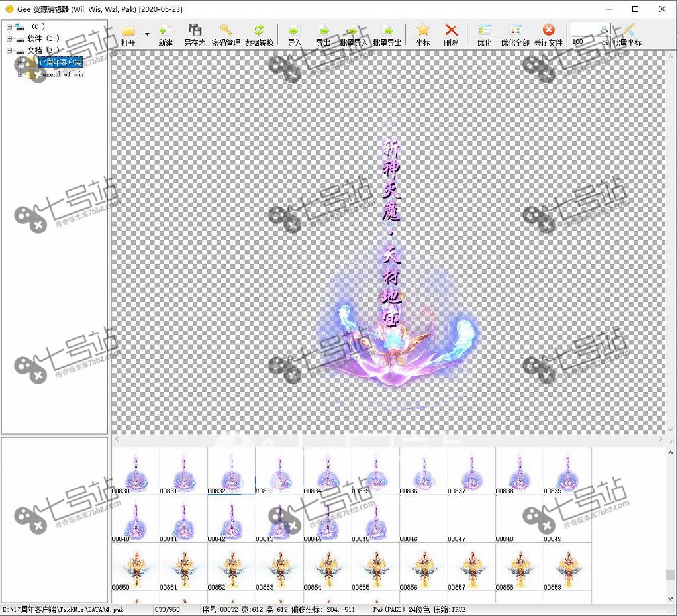Image resolution: width=678 pixels, height=616 pixels.
Task: Click status bar Pak(PAK3) 24位色 text
Action: coord(401,609)
